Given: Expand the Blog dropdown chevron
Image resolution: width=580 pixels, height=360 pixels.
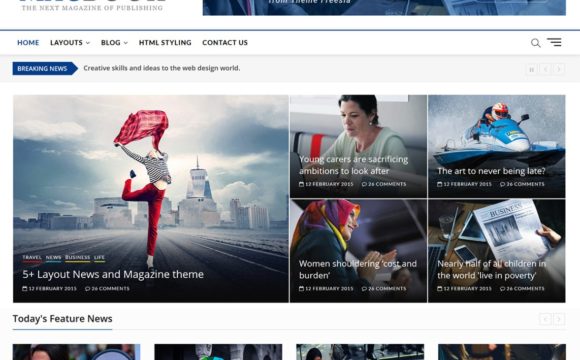Looking at the screenshot, I should click(x=125, y=43).
